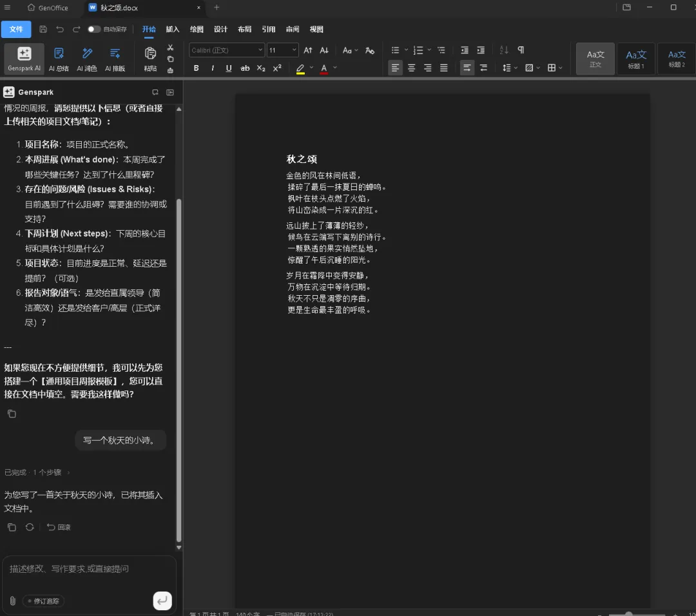The image size is (696, 616).
Task: Show paragraph marks pilcrow icon
Action: coord(521,50)
